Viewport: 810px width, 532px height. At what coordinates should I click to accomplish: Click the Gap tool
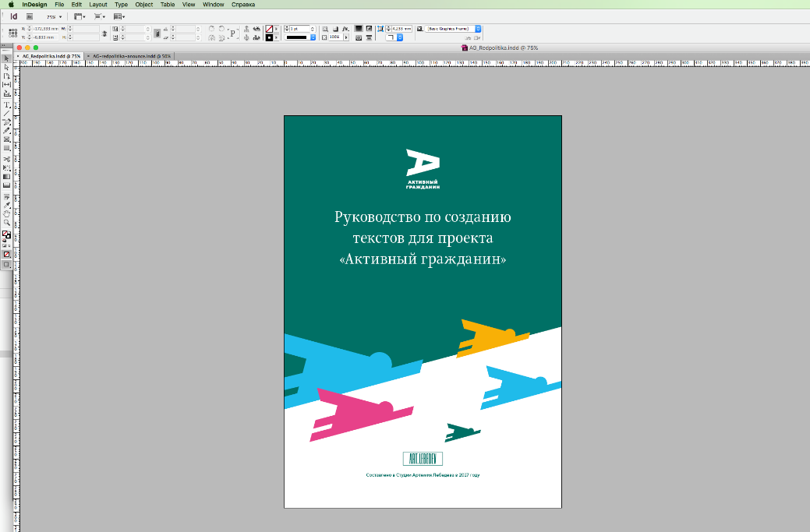point(7,85)
